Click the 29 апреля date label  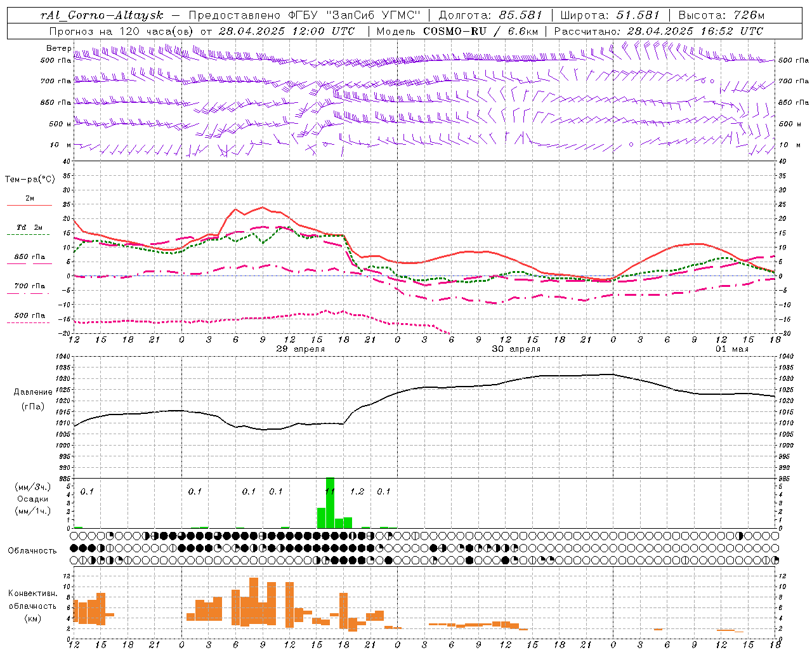click(301, 349)
